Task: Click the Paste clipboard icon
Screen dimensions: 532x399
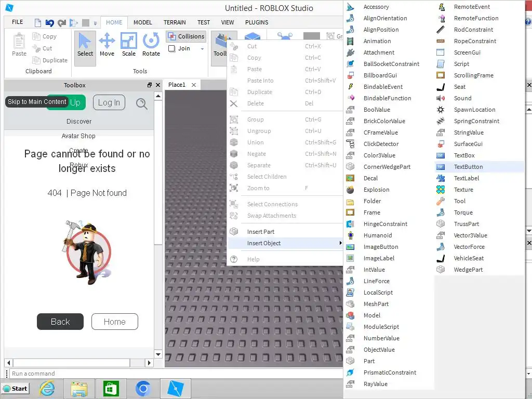Action: tap(19, 45)
